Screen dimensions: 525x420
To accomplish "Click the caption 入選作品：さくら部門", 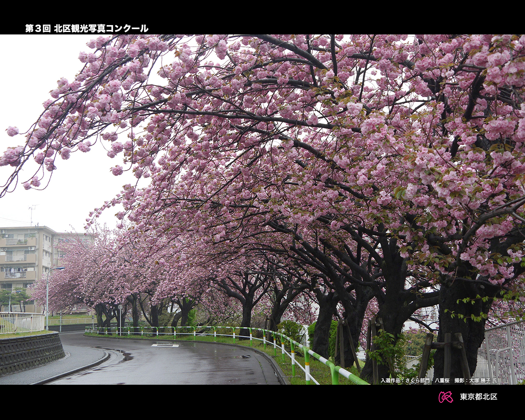I will point(405,381).
